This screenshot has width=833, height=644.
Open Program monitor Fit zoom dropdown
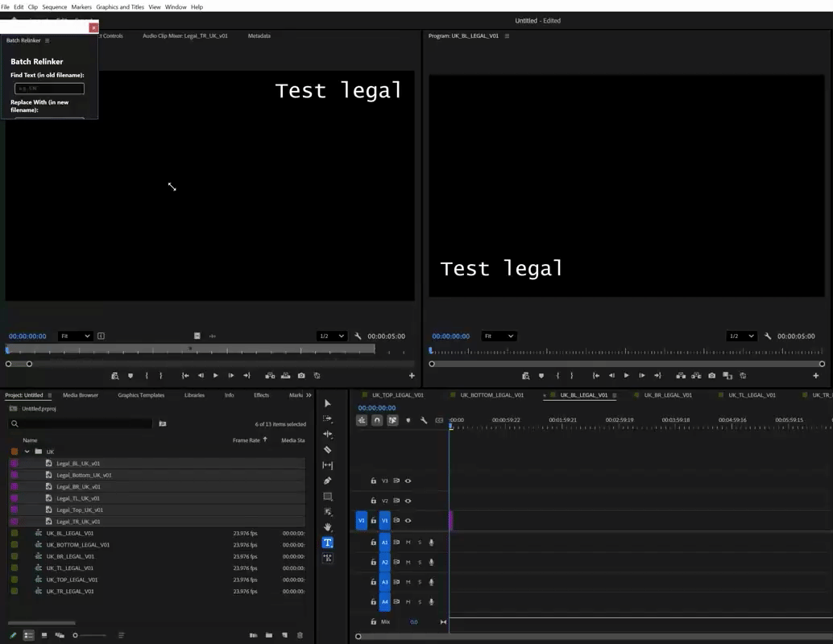[499, 336]
